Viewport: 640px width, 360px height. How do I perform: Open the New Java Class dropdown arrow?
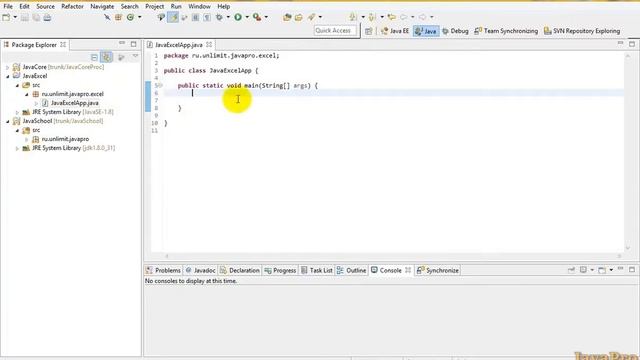(140, 18)
